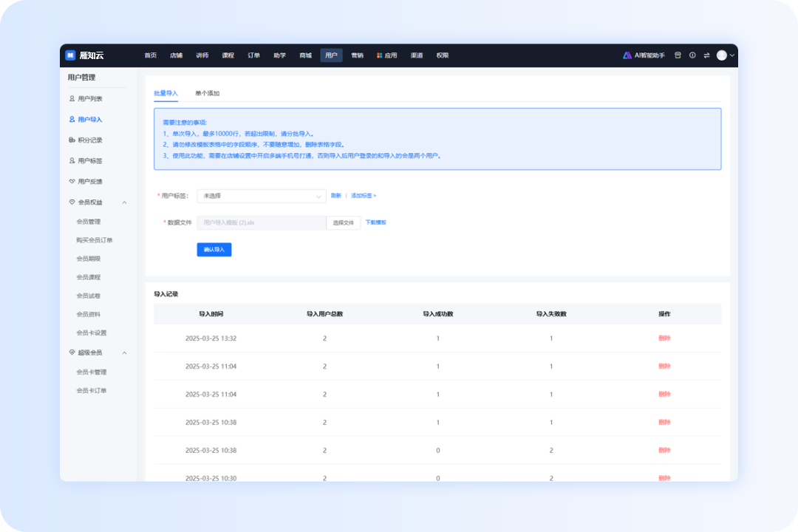Select 营销 in the top navigation
Screen dimensions: 798x532
click(357, 55)
